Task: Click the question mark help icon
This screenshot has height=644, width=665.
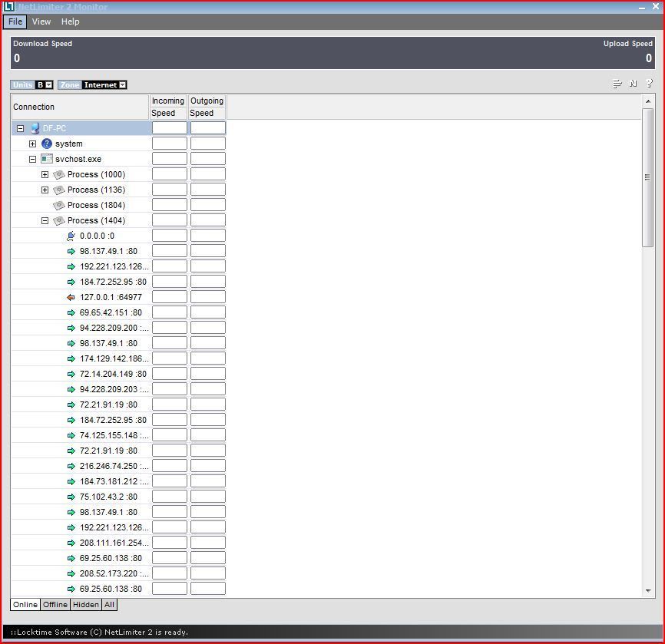Action: (650, 84)
